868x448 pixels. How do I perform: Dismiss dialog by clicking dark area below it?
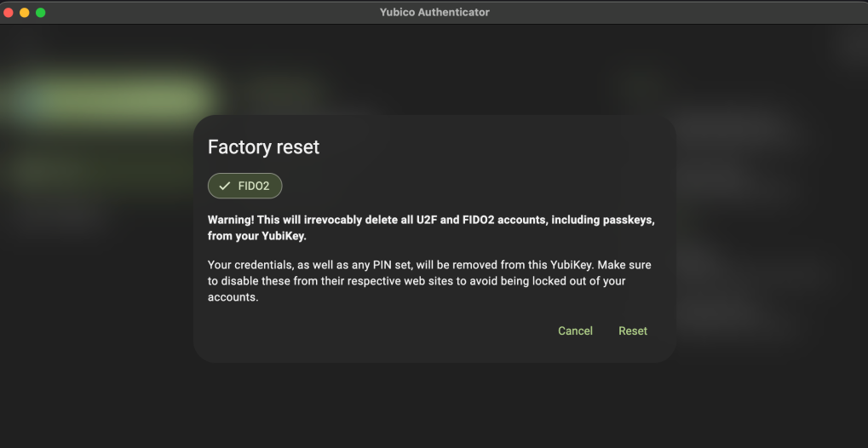tap(434, 405)
